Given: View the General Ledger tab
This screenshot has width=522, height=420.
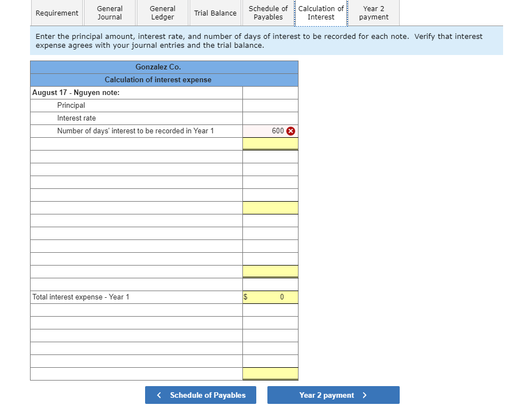Looking at the screenshot, I should tap(162, 13).
